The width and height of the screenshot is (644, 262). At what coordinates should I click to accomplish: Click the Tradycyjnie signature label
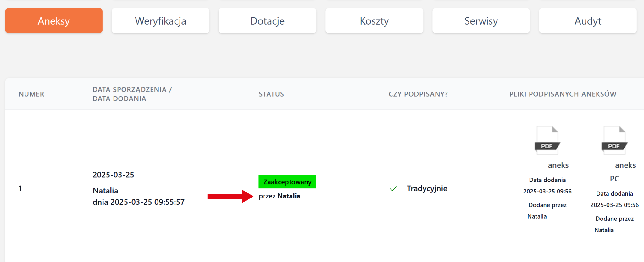[x=427, y=188]
